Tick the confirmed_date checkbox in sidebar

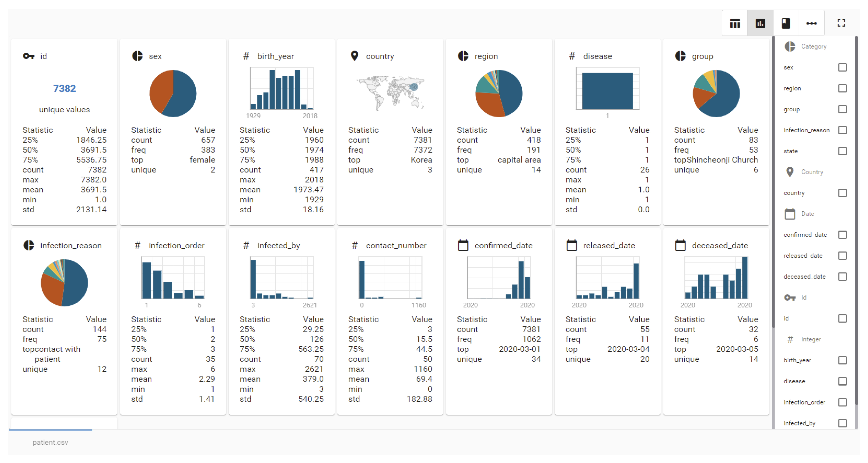coord(842,235)
